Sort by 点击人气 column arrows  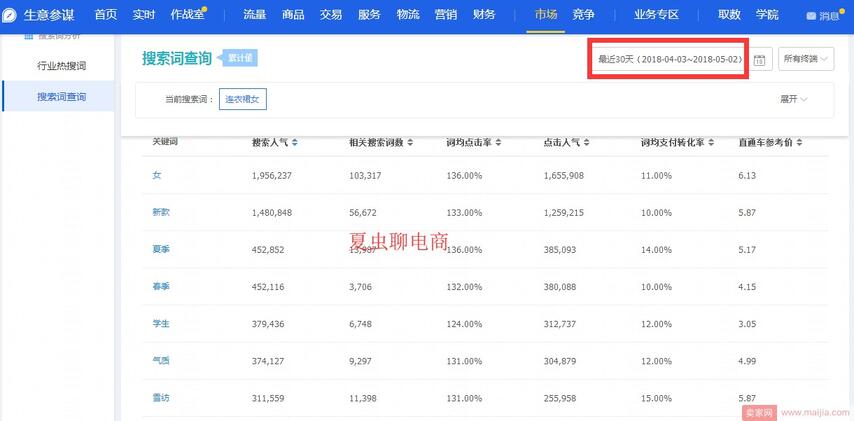tap(587, 142)
